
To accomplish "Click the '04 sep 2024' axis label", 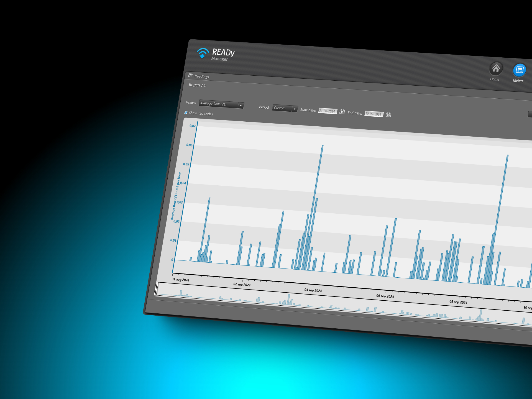I will click(x=313, y=290).
